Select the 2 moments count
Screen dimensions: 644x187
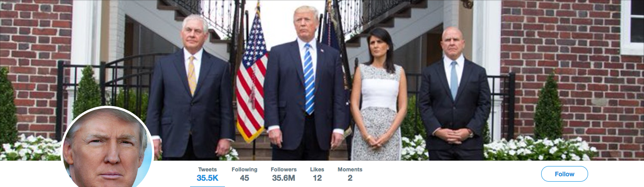click(350, 178)
